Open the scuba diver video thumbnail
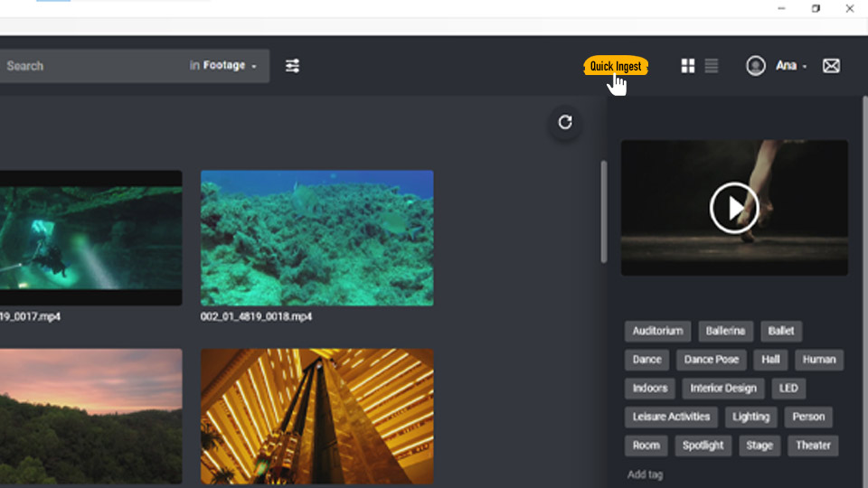Viewport: 868px width, 488px height. tap(90, 238)
